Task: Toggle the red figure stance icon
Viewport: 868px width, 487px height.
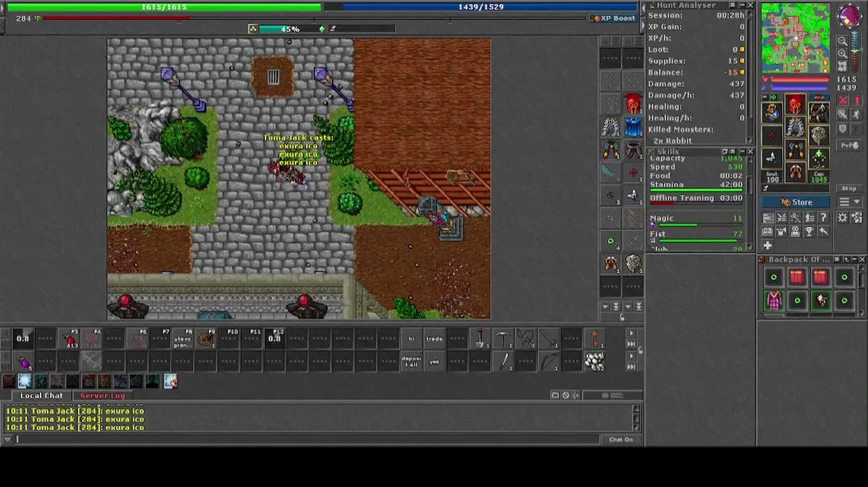Action: pos(857,101)
